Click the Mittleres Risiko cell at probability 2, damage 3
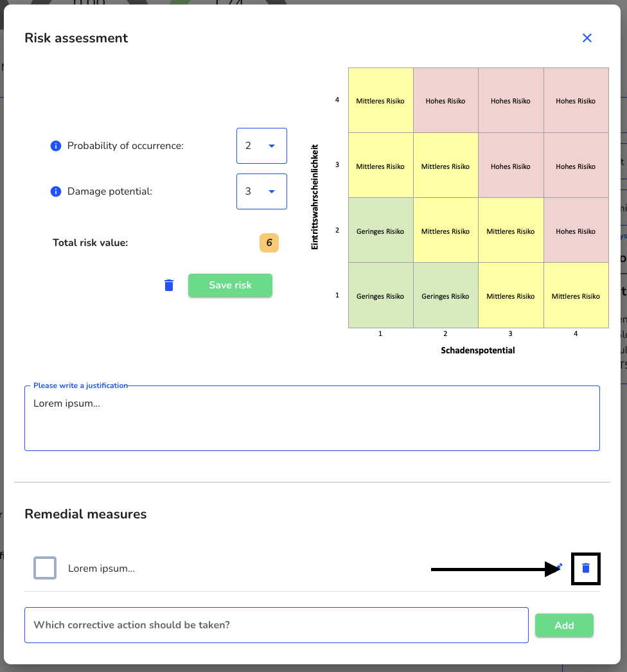This screenshot has height=672, width=627. click(x=511, y=230)
